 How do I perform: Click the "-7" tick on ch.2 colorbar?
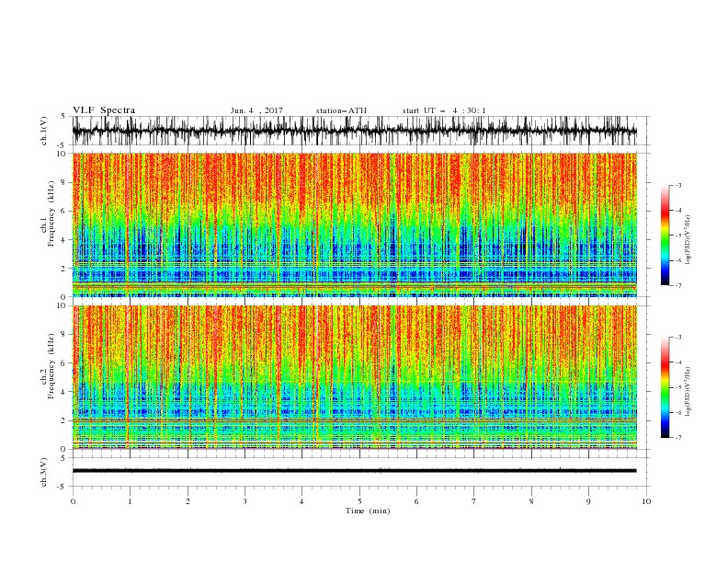(677, 438)
